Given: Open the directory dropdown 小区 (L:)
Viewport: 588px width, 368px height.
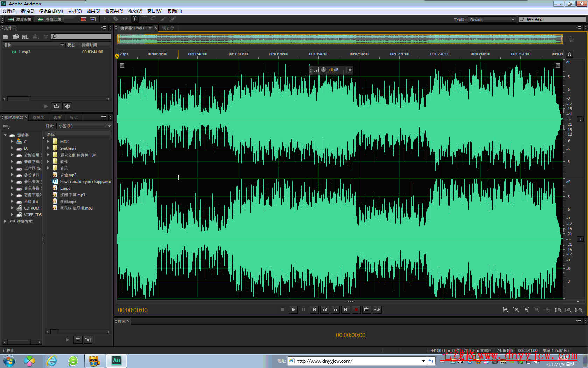Looking at the screenshot, I should pos(85,126).
